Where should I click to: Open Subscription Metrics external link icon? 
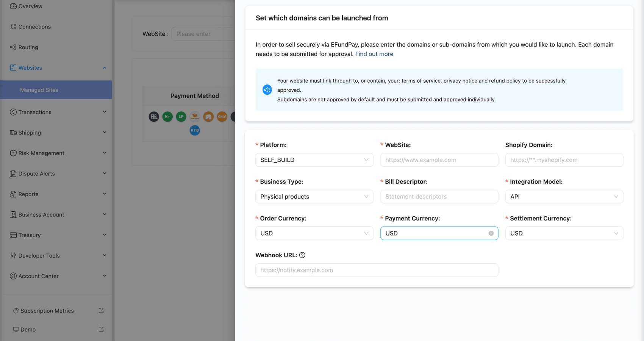pyautogui.click(x=101, y=311)
